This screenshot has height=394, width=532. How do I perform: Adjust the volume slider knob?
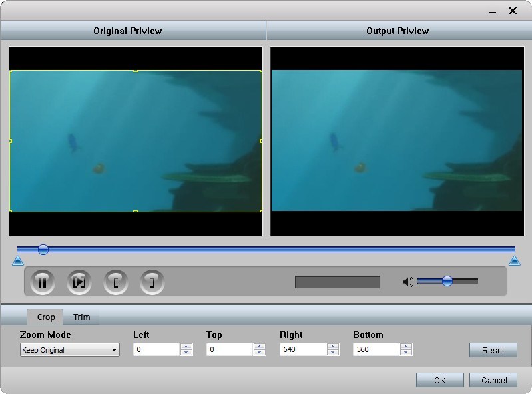click(x=447, y=281)
